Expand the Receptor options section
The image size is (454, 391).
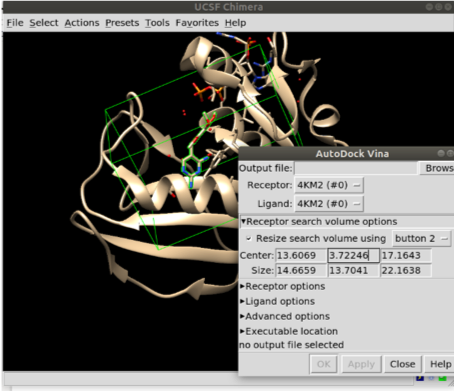pos(283,286)
